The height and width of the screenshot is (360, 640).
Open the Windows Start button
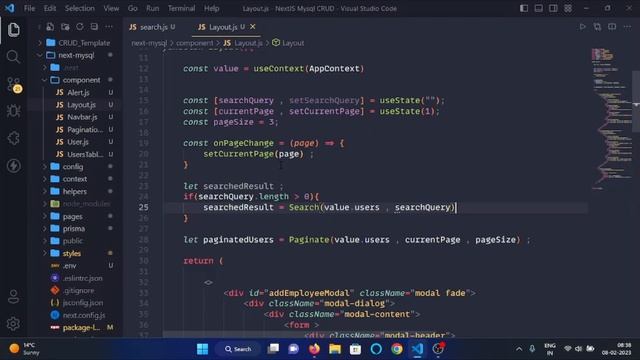coord(202,349)
